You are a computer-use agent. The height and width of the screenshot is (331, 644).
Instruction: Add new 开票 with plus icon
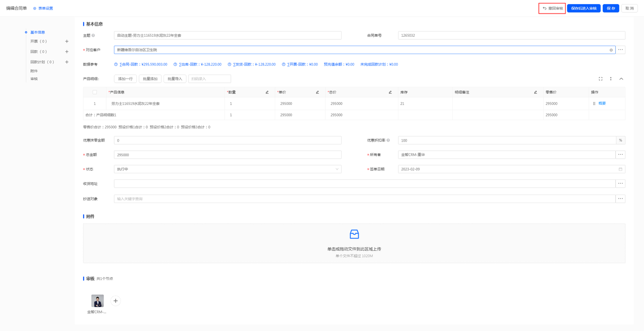coord(67,41)
